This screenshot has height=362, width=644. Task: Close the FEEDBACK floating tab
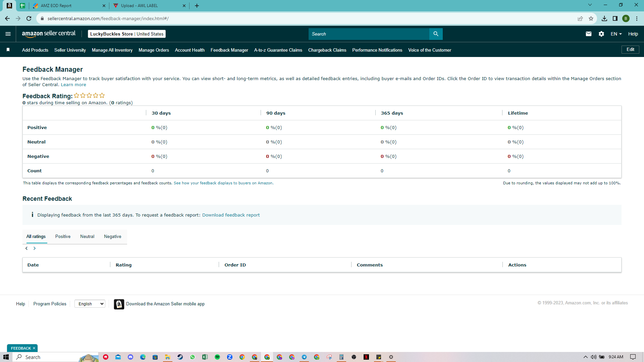coord(34,348)
